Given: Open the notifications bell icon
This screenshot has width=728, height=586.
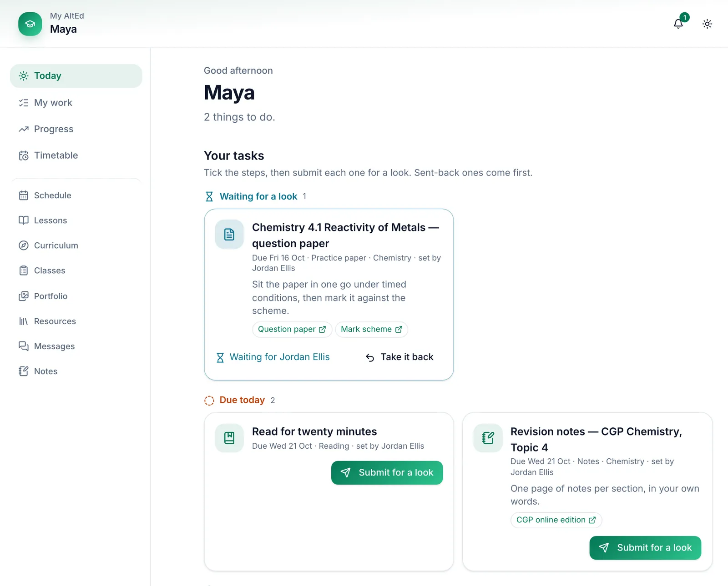Looking at the screenshot, I should point(678,24).
